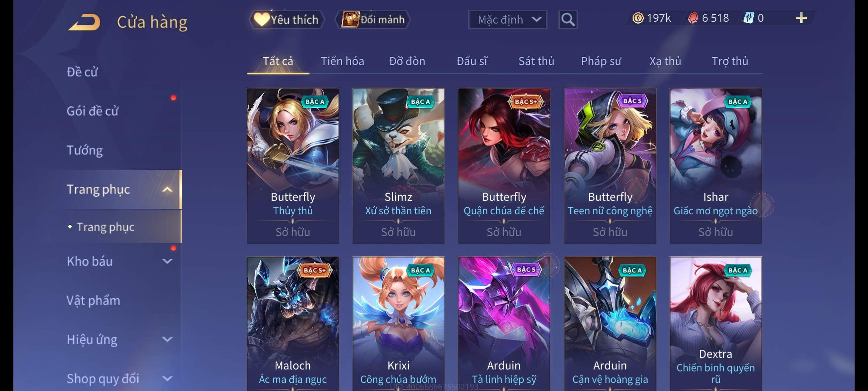Tap the blue voucher ticket icon
Image resolution: width=868 pixels, height=391 pixels.
coord(748,18)
